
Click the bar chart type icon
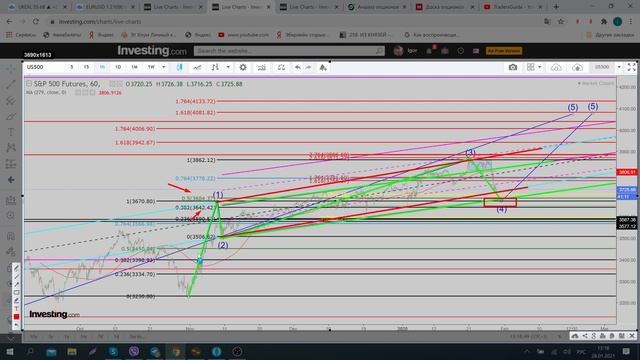click(x=215, y=67)
